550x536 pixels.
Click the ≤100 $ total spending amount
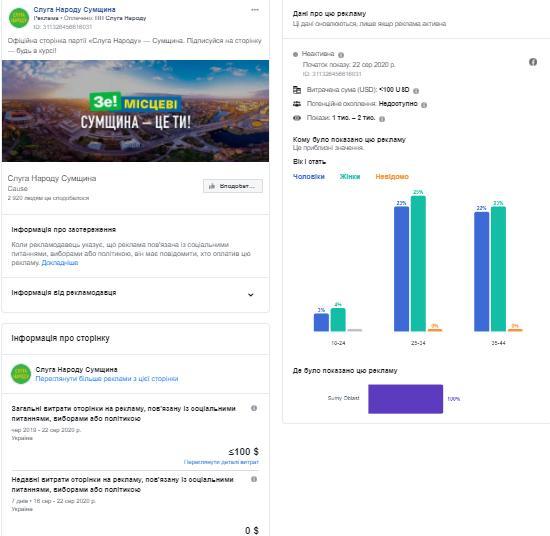click(243, 451)
